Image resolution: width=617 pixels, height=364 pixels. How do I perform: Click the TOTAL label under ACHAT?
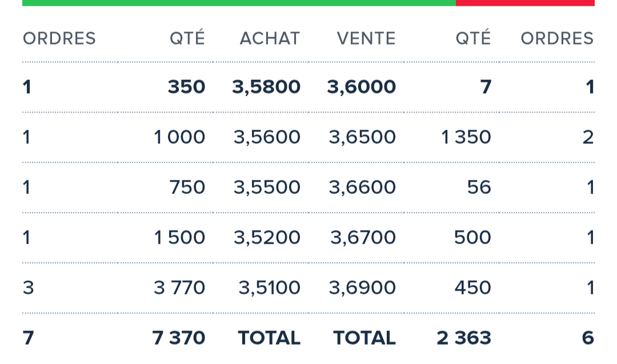click(x=269, y=338)
